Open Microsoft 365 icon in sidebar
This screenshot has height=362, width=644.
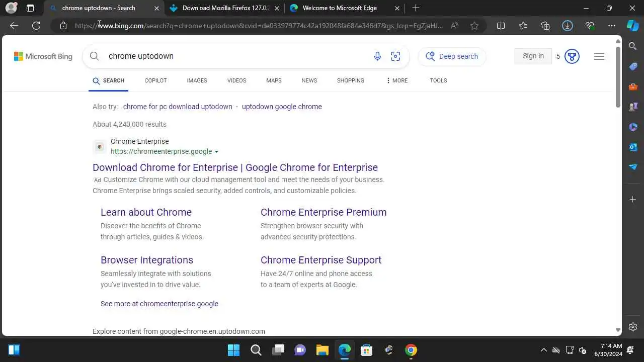tap(633, 127)
